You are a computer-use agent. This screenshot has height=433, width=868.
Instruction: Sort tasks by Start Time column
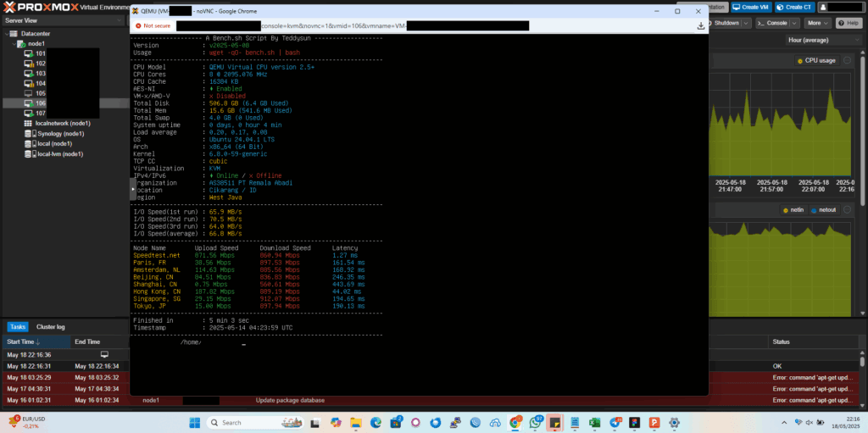coord(36,342)
